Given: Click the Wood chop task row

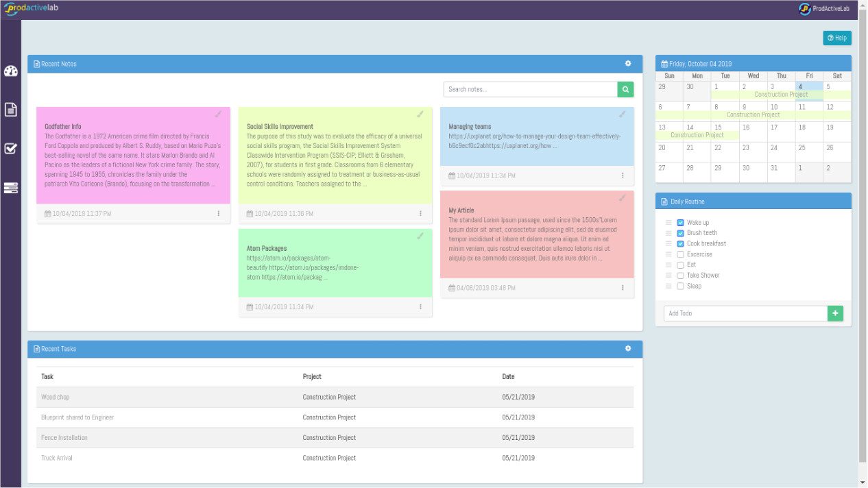Looking at the screenshot, I should point(335,397).
